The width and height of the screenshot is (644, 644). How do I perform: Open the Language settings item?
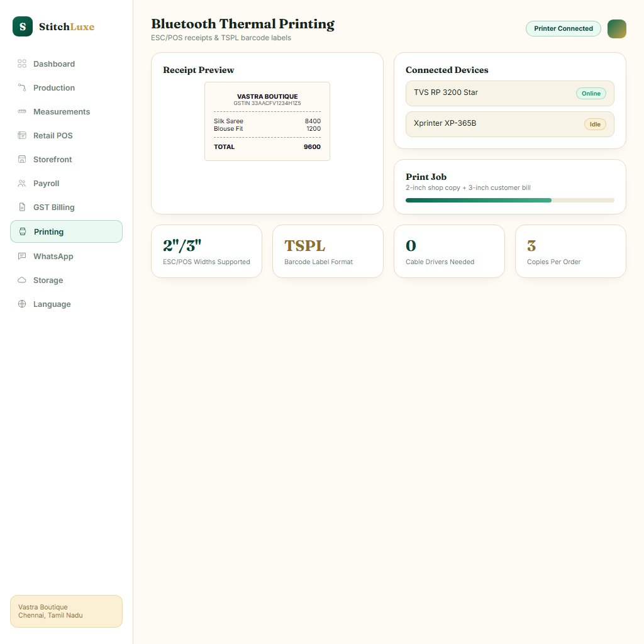pyautogui.click(x=66, y=304)
